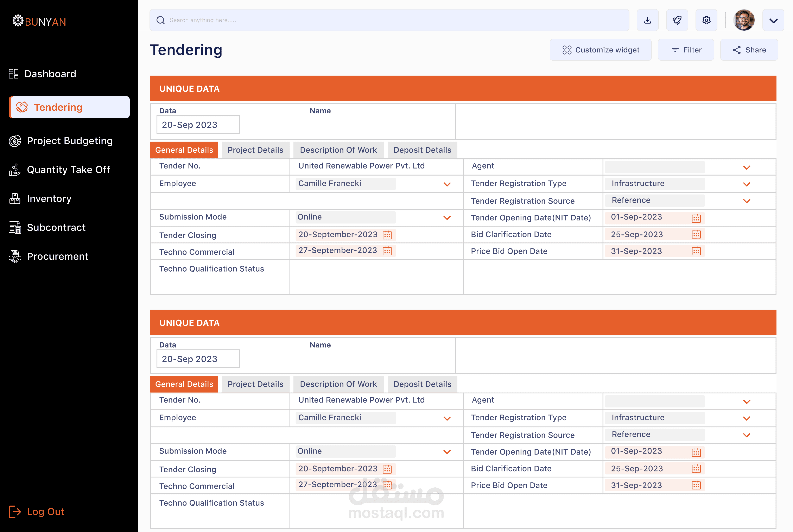
Task: Expand first Submission Mode dropdown
Action: (x=447, y=218)
